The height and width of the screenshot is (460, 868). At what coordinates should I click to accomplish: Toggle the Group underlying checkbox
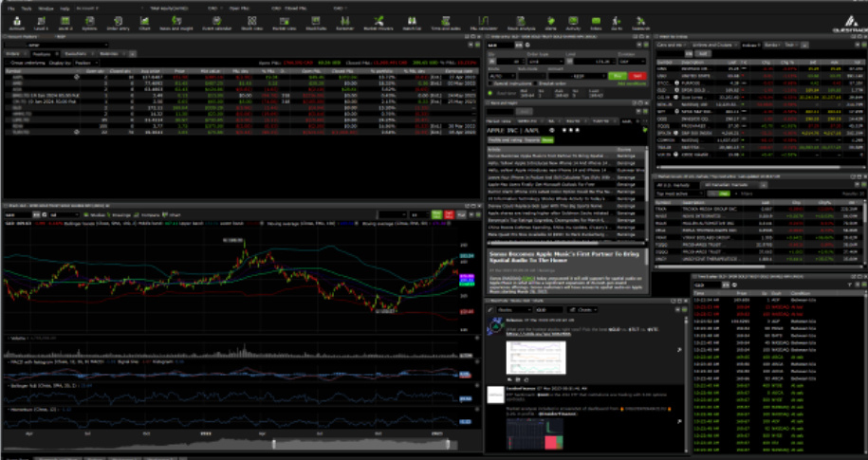(x=8, y=64)
